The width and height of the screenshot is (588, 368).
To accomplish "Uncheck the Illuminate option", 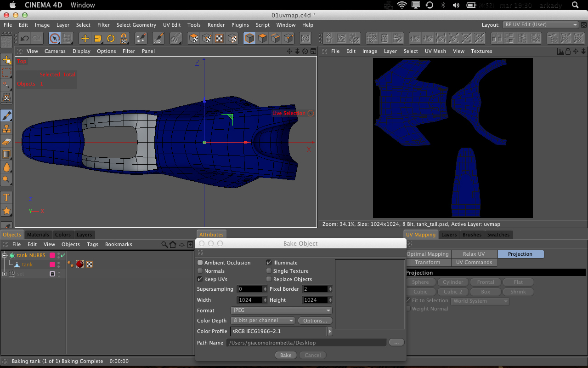I will tap(269, 263).
